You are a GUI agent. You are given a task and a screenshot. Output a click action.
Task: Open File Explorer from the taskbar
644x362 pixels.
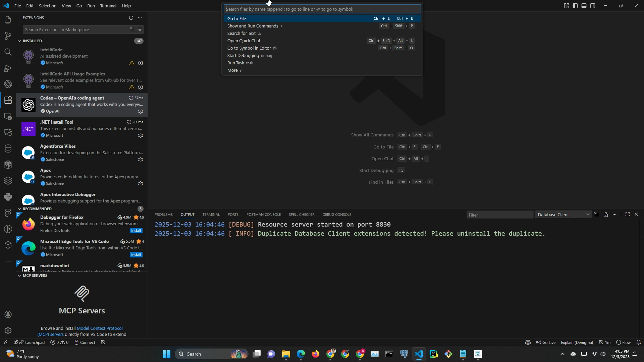coord(286,354)
